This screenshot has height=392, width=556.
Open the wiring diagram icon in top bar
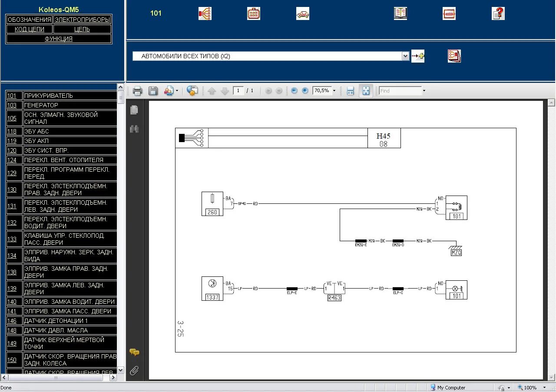205,13
